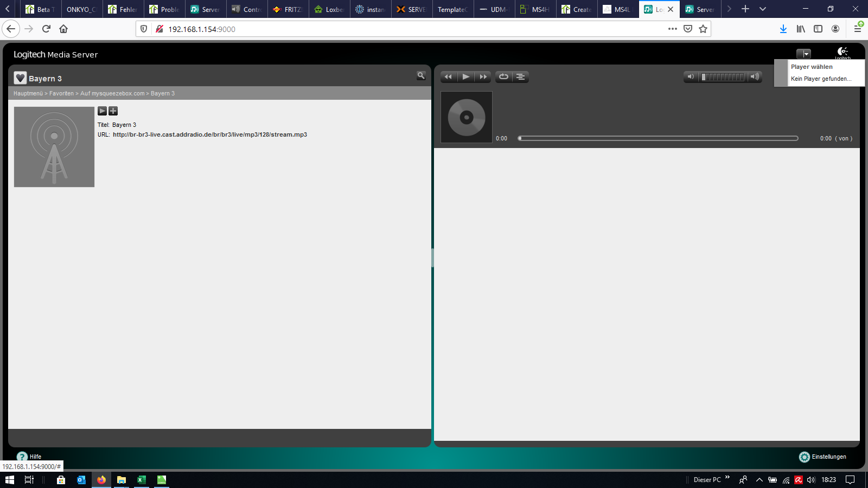The image size is (868, 488).
Task: Lower volume with the quiet speaker icon
Action: coord(691,77)
